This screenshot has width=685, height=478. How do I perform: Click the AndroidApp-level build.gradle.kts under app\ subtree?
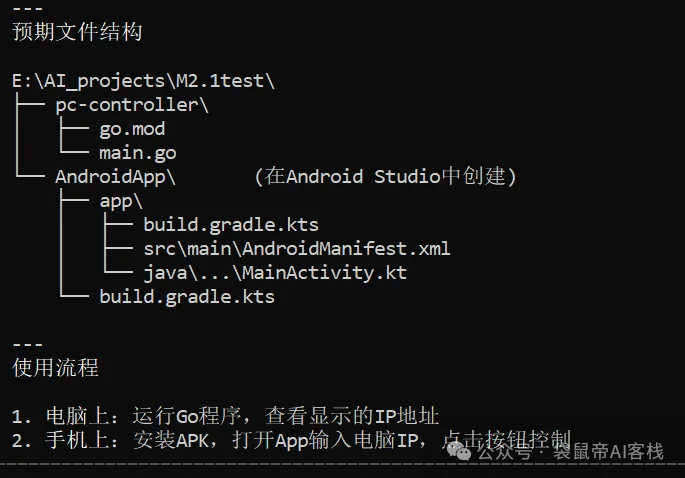click(186, 296)
